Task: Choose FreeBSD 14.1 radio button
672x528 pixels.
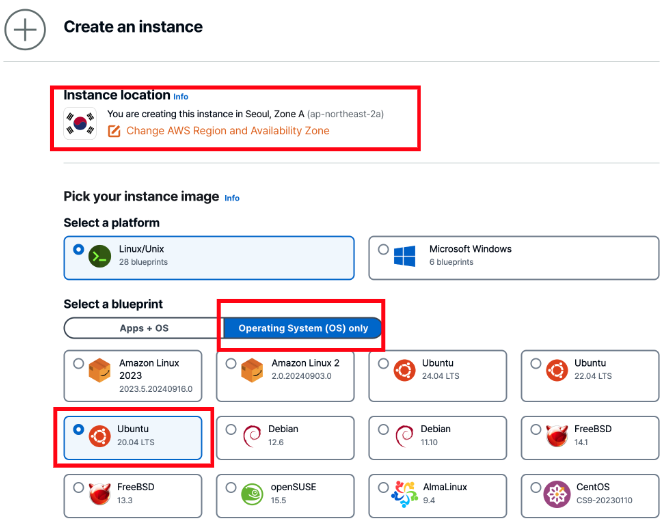Action: pos(536,429)
